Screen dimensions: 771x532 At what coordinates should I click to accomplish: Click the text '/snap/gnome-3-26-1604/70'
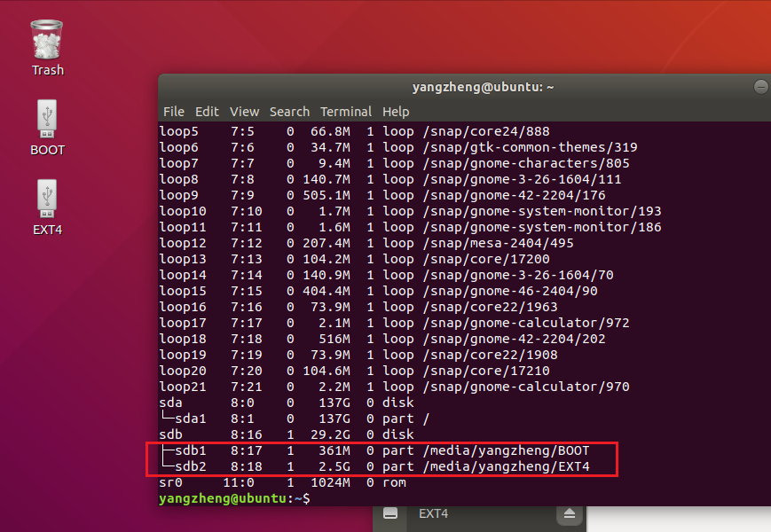click(518, 275)
